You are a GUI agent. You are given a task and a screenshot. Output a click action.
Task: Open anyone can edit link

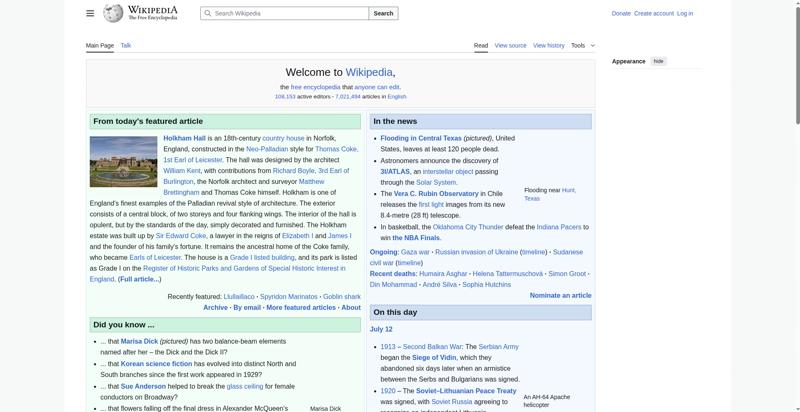(x=377, y=87)
